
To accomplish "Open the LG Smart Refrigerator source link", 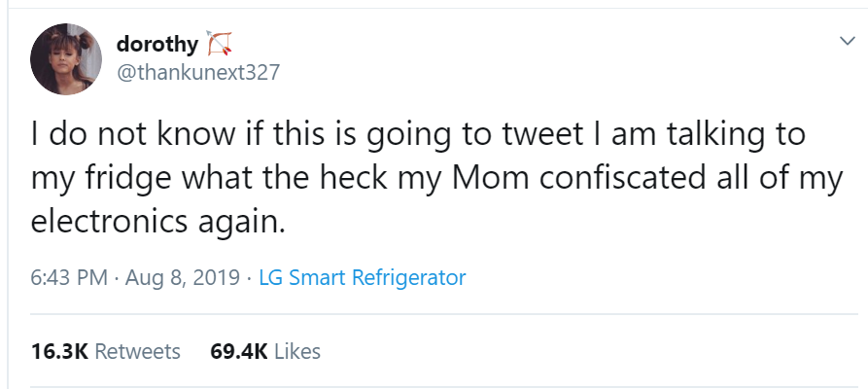I will (363, 278).
